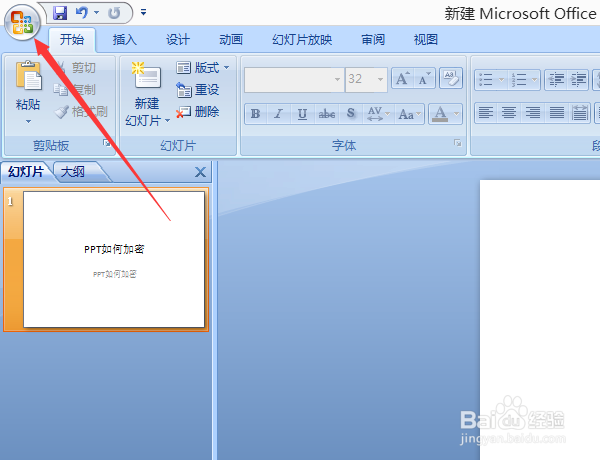Image resolution: width=600 pixels, height=460 pixels.
Task: Expand the 新建幻灯片 layout dropdown arrow
Action: pos(167,121)
